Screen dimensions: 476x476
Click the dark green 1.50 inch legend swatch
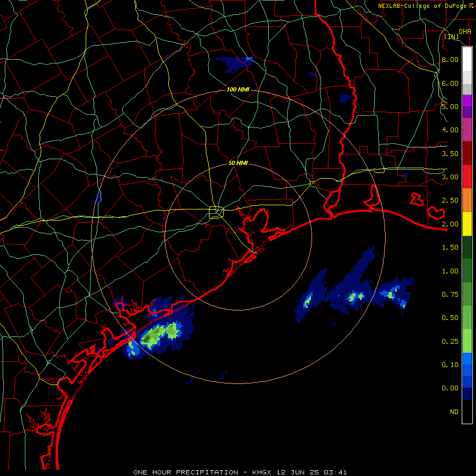click(467, 247)
